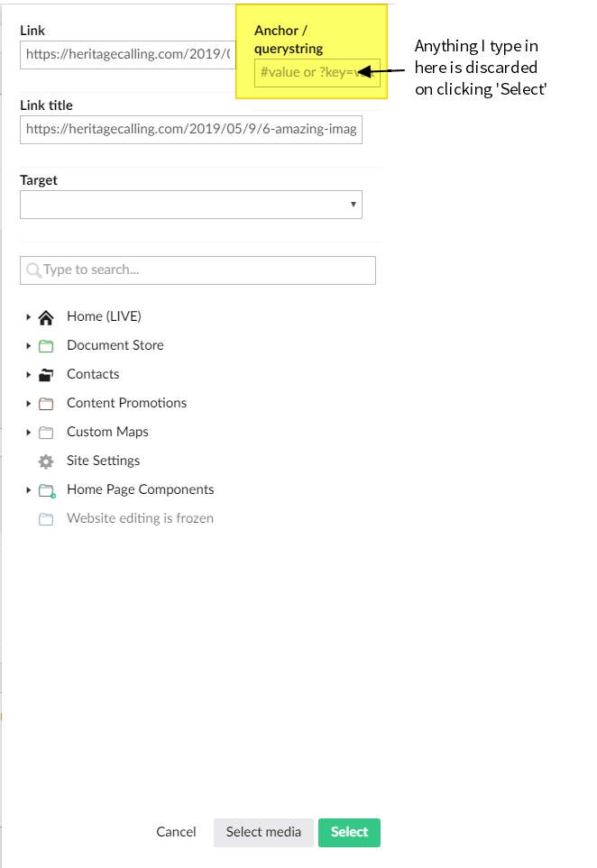Click the magnifying glass in the search box
597x868 pixels.
click(x=34, y=270)
